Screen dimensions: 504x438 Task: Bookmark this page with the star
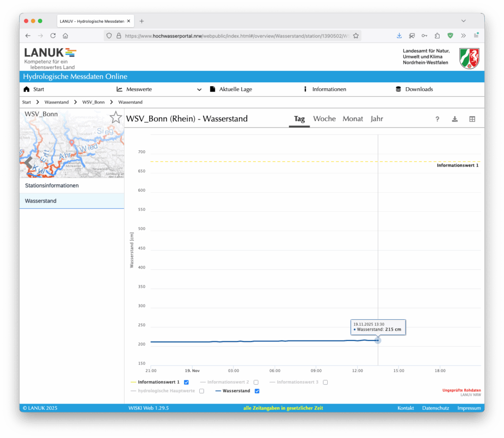coord(355,35)
